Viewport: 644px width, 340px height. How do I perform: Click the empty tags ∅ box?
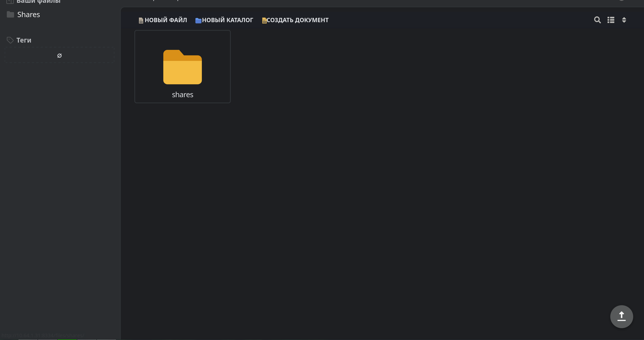[x=59, y=55]
